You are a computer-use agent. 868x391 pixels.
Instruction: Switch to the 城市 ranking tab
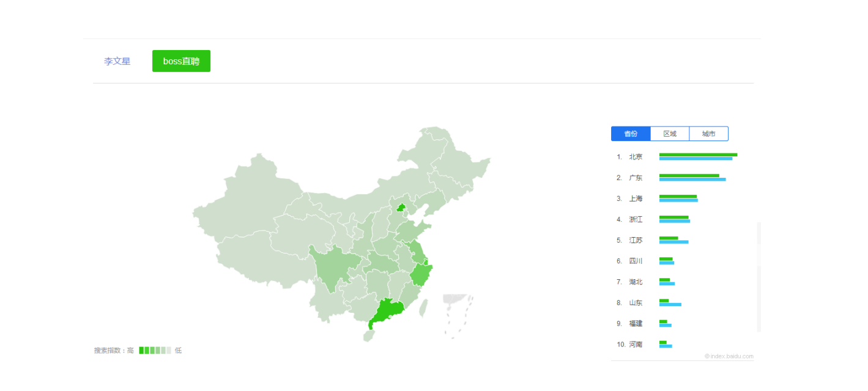(x=709, y=134)
